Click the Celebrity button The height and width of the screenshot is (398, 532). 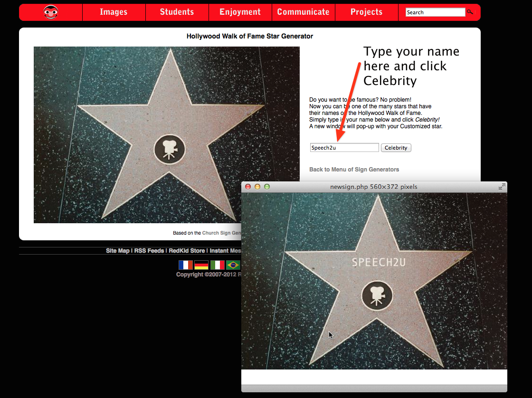point(396,148)
